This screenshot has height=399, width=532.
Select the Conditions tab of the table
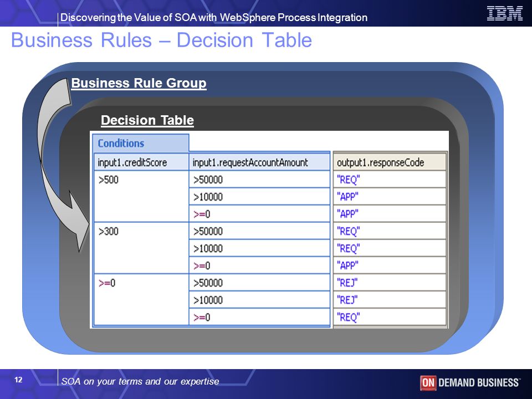coord(141,143)
